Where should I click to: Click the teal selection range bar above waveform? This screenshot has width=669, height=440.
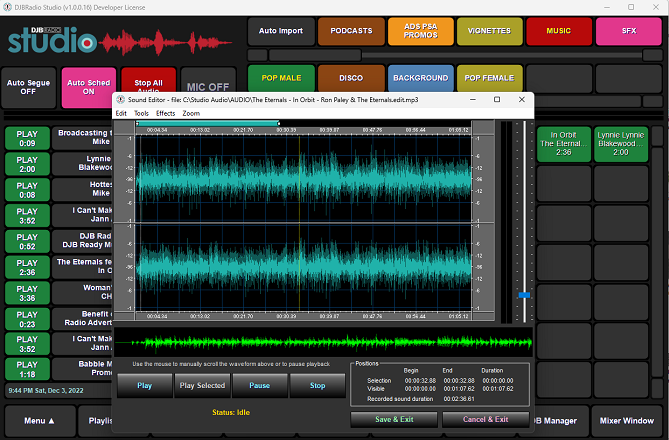(x=208, y=124)
